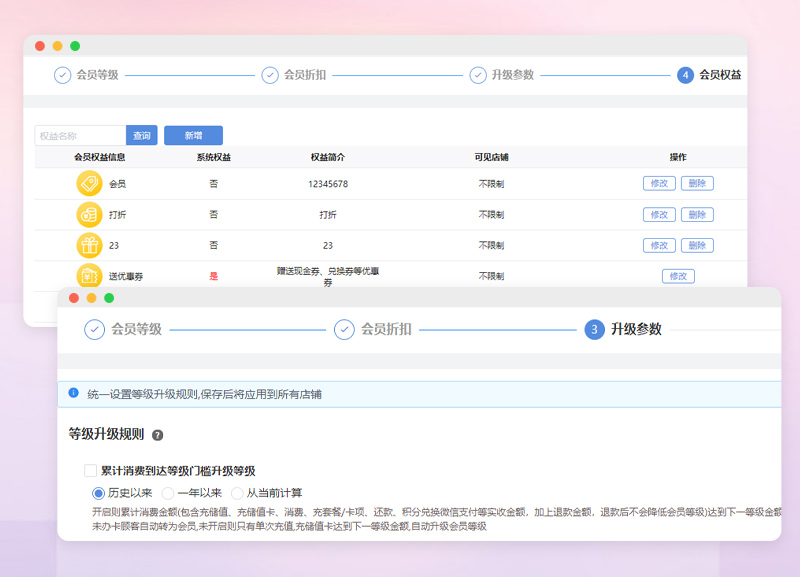Click 不限制 in the 会员 row
The height and width of the screenshot is (577, 800).
pyautogui.click(x=491, y=184)
